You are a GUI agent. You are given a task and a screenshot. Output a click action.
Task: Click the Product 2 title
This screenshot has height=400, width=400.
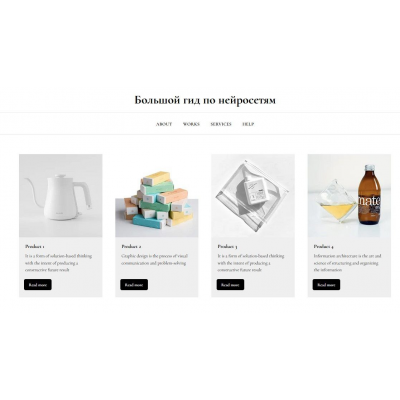[x=131, y=247]
